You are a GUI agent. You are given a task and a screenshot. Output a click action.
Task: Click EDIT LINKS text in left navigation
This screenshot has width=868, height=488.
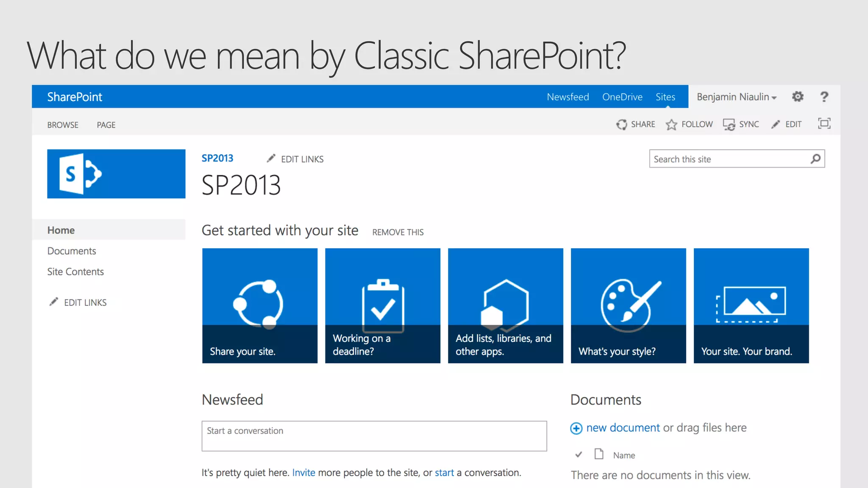tap(85, 302)
